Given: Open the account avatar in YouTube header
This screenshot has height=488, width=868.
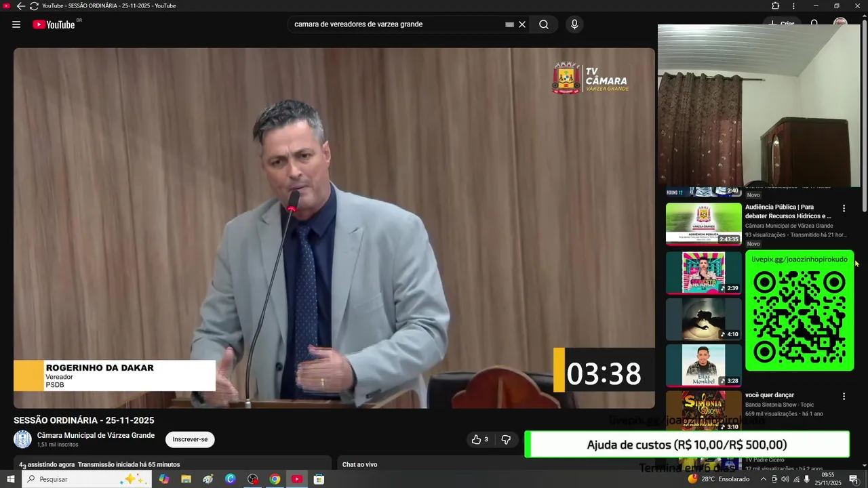Looking at the screenshot, I should tap(840, 22).
